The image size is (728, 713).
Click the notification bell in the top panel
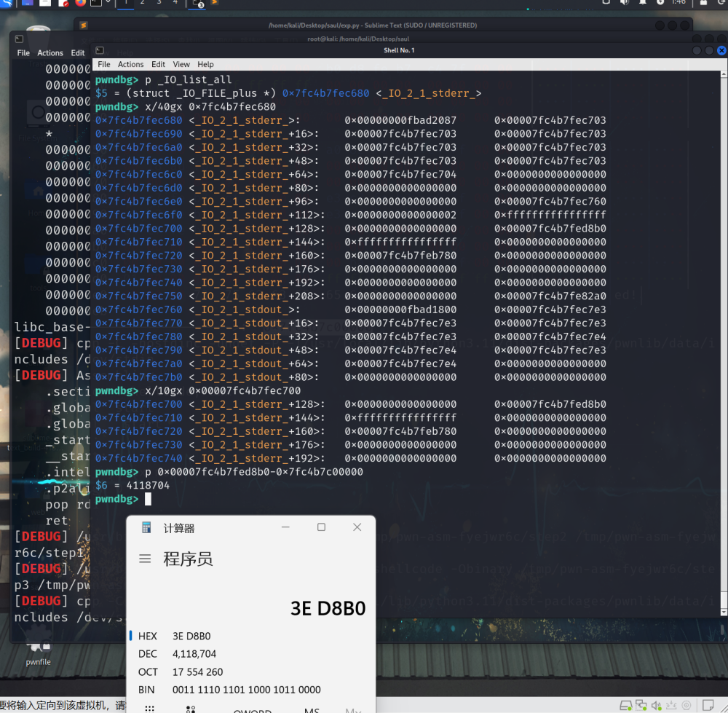point(643,2)
